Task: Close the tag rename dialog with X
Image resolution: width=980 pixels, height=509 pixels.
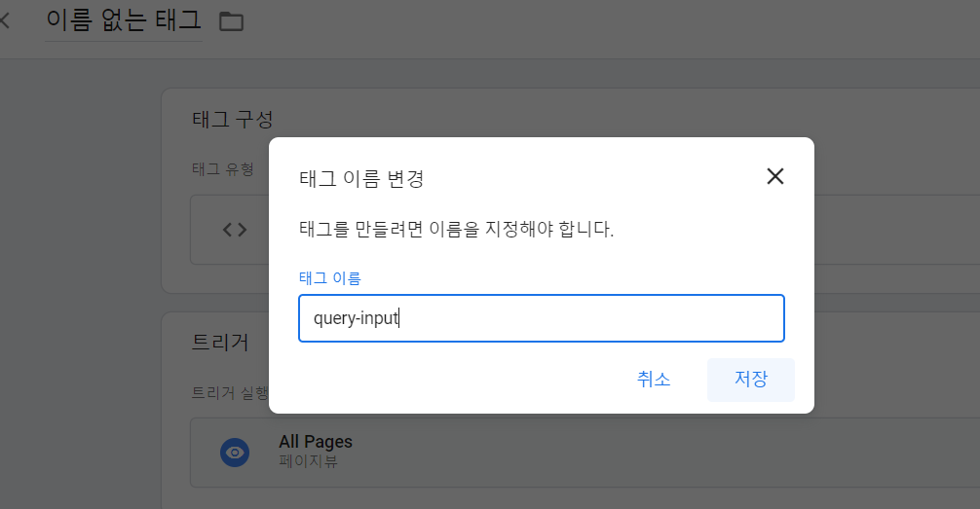Action: click(775, 177)
